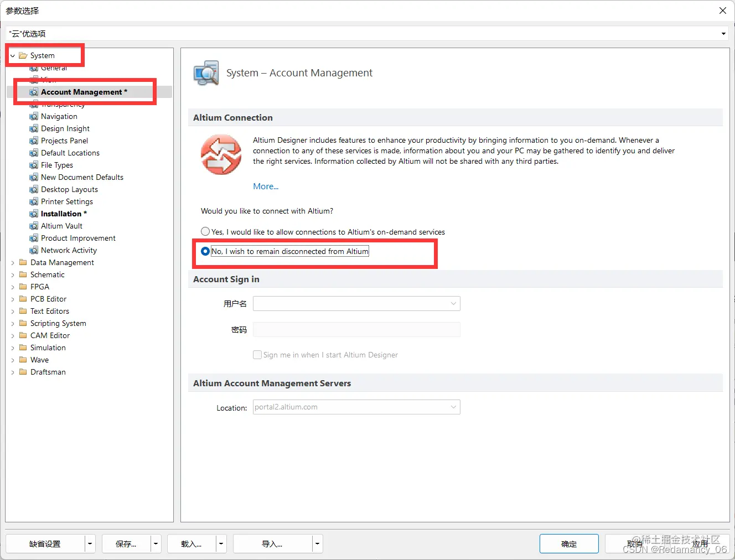Click the New Document Defaults page icon
Image resolution: width=735 pixels, height=560 pixels.
[34, 177]
